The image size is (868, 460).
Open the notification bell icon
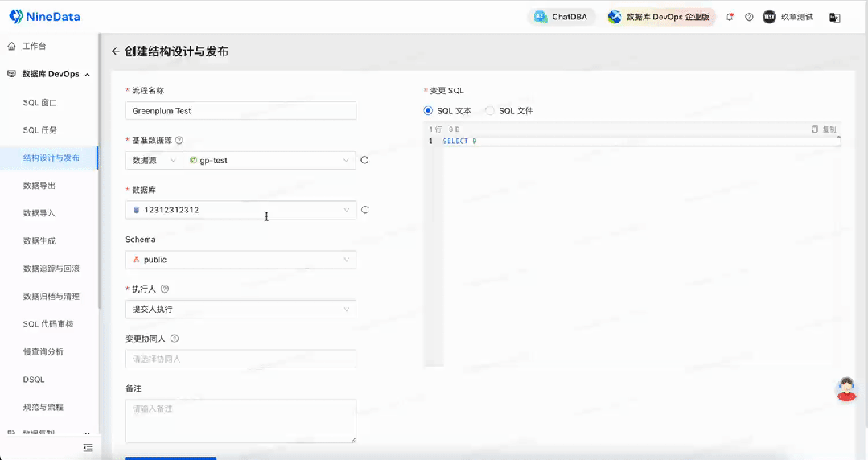[x=730, y=17]
